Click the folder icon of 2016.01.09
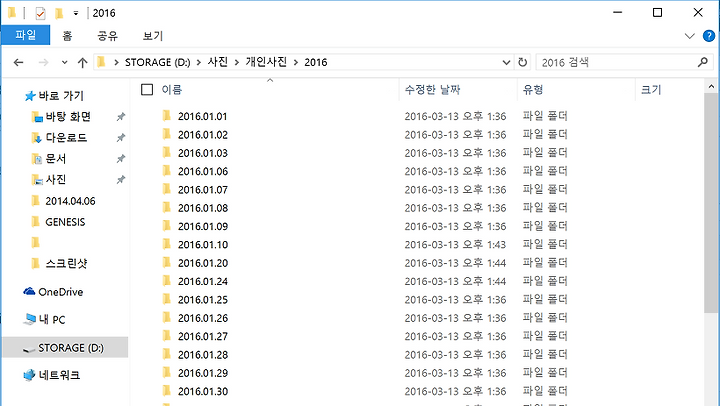The image size is (720, 406). [167, 226]
